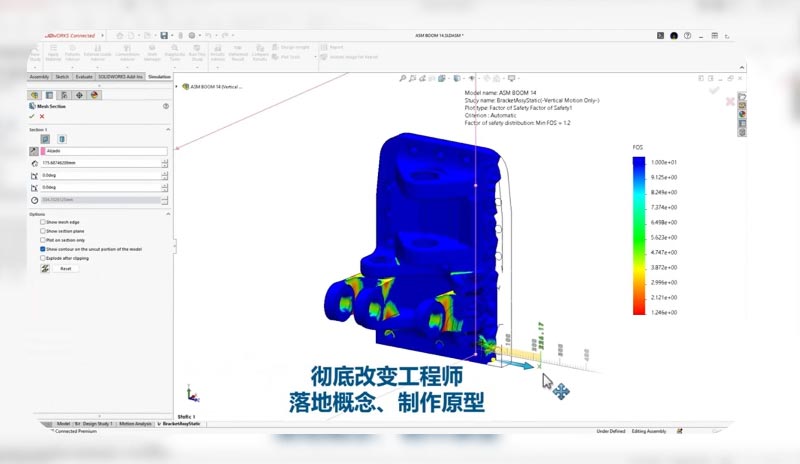
Task: Choose the planar section type icon
Action: click(x=45, y=139)
